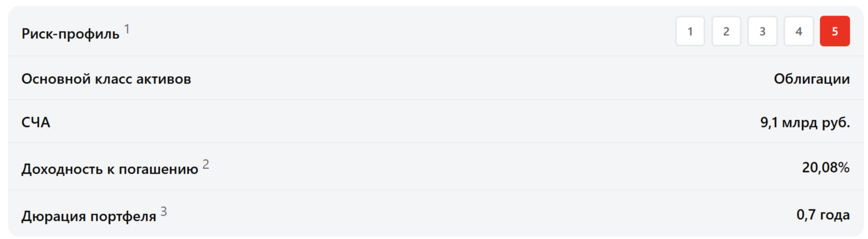Select risk level 3 box
Viewport: 868px width, 239px height.
pos(762,32)
